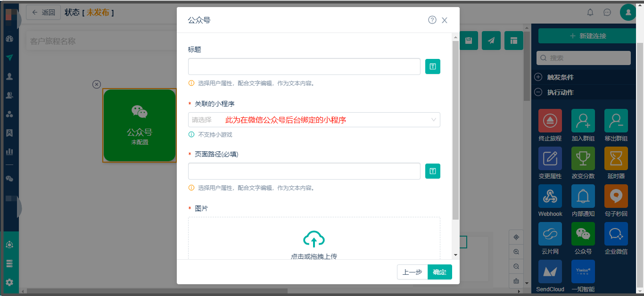Screen dimensions: 644x296
Task: Insert user attribute into the 标题 field
Action: [x=433, y=66]
